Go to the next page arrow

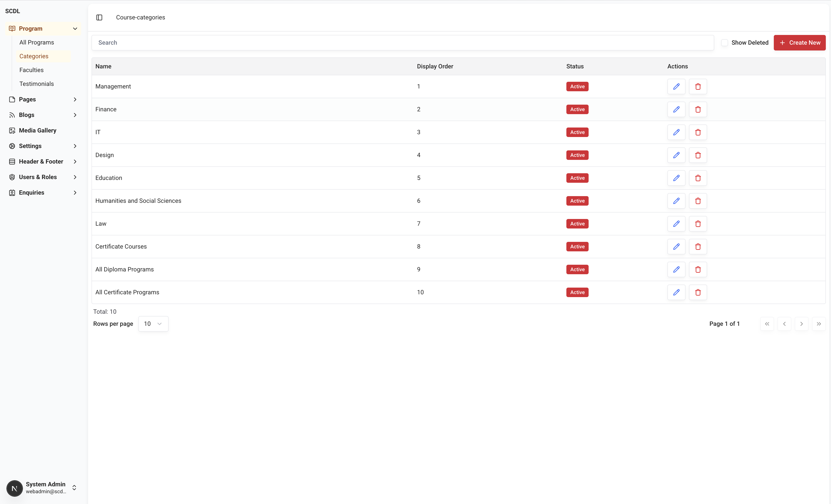click(801, 324)
